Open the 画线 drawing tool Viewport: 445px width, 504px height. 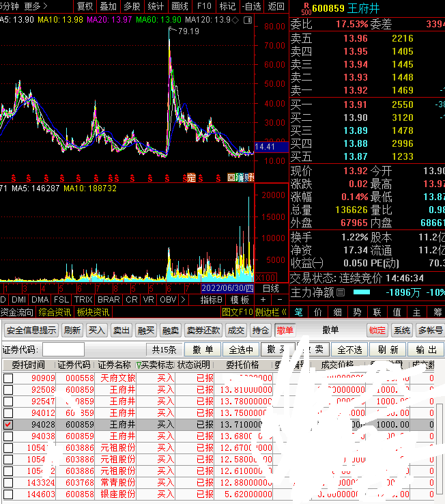(x=180, y=6)
